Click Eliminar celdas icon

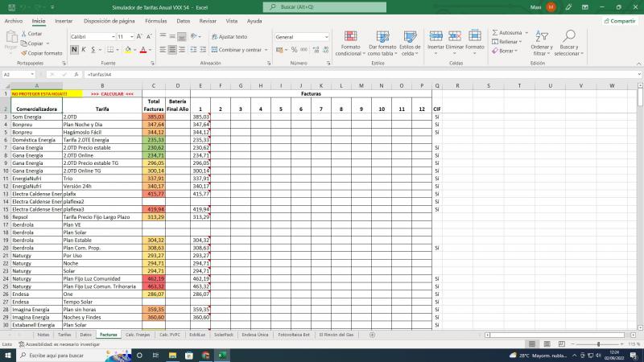tap(455, 37)
